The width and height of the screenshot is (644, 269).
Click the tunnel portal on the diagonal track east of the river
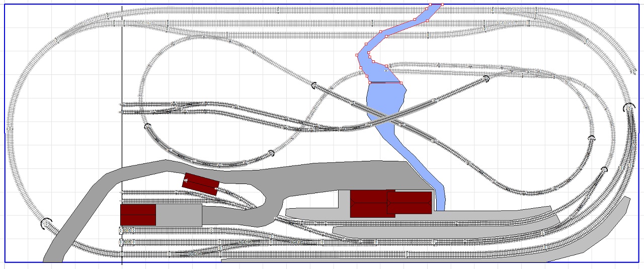point(486,78)
